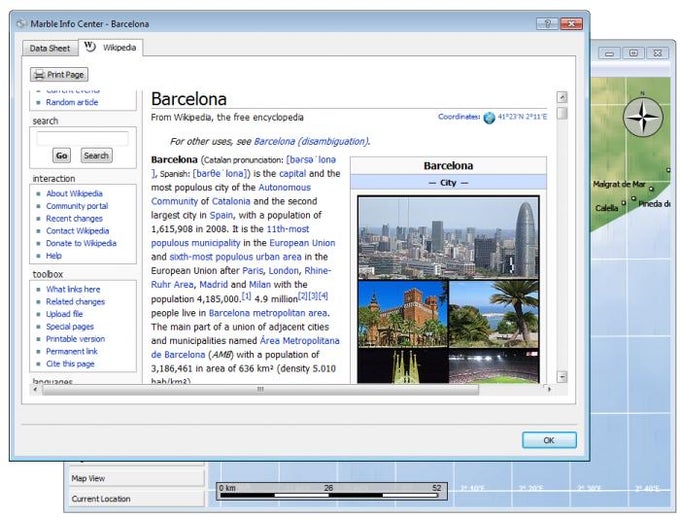This screenshot has width=680, height=520.
Task: Click the Barcelona skyline photo
Action: pos(448,238)
